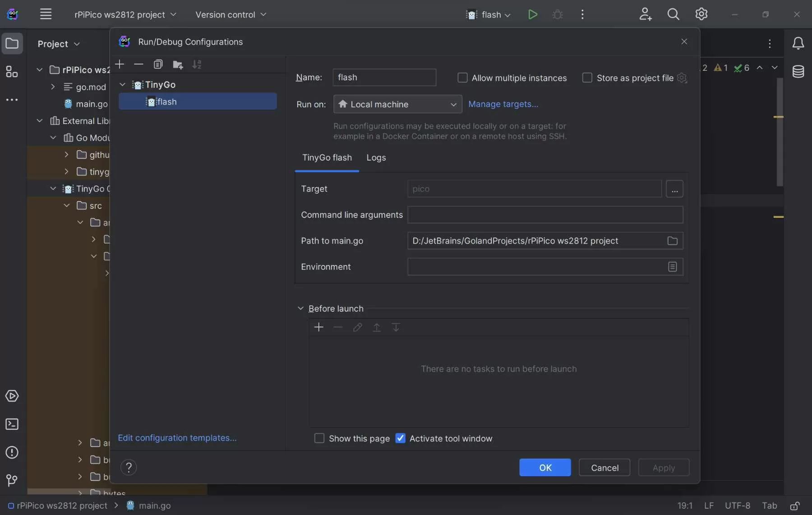Open the Version control dropdown
This screenshot has height=515, width=812.
pos(231,14)
